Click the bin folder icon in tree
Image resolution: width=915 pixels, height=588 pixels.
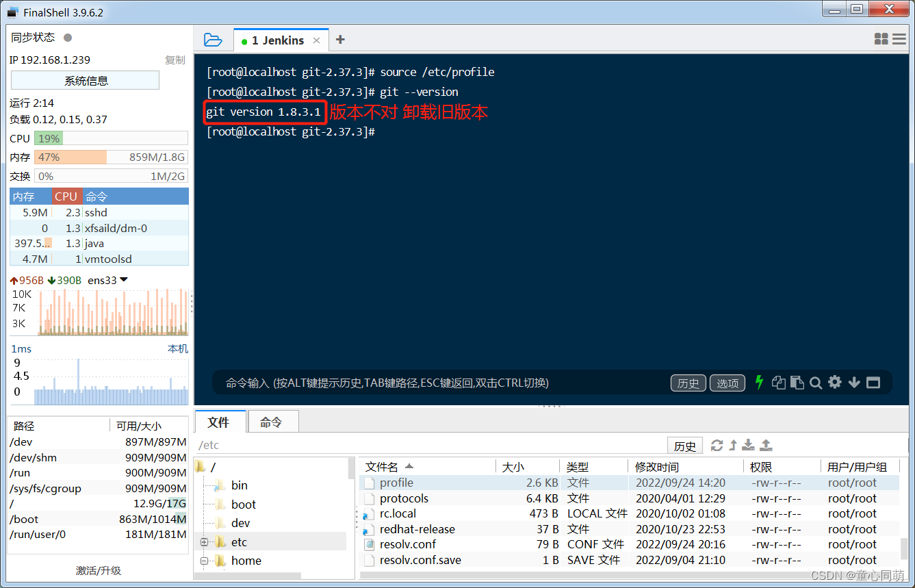point(220,485)
